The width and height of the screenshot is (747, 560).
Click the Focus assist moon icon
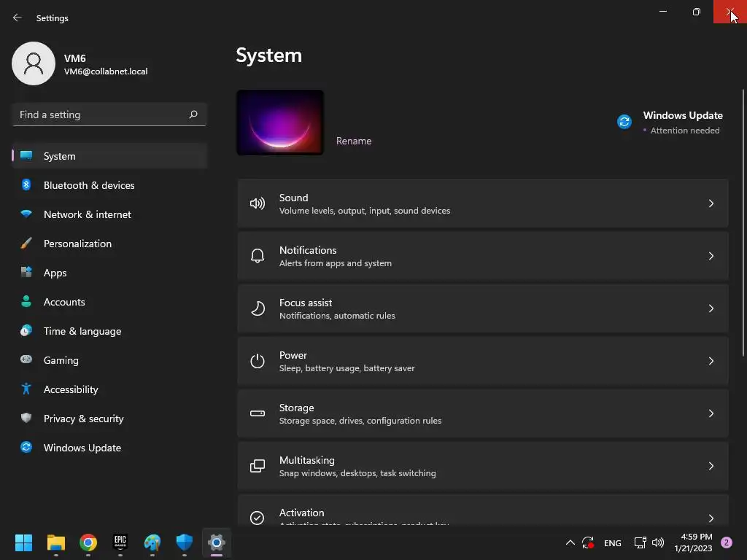pos(258,308)
